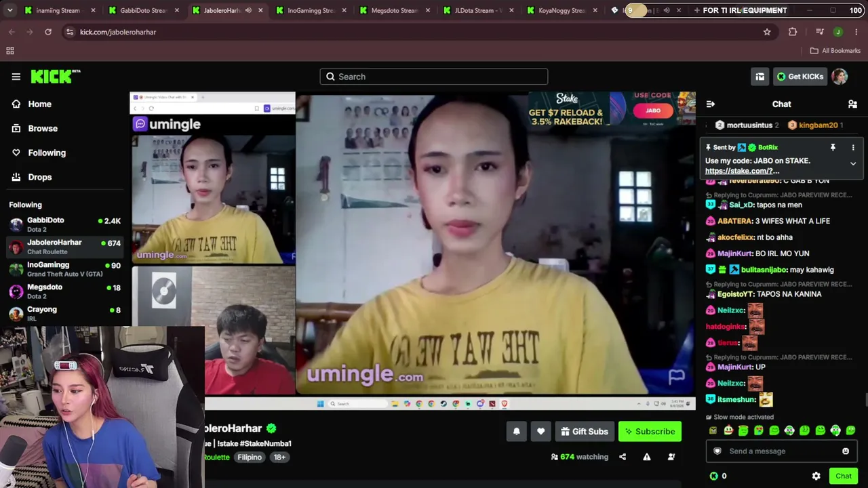The height and width of the screenshot is (488, 868).
Task: Open the emoji picker in message box
Action: coord(845,451)
